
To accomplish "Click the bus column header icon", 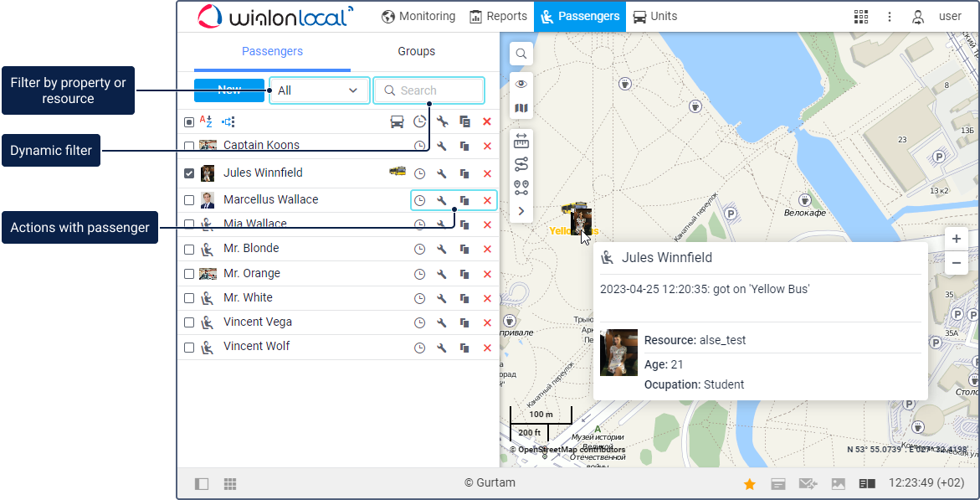I will click(397, 122).
